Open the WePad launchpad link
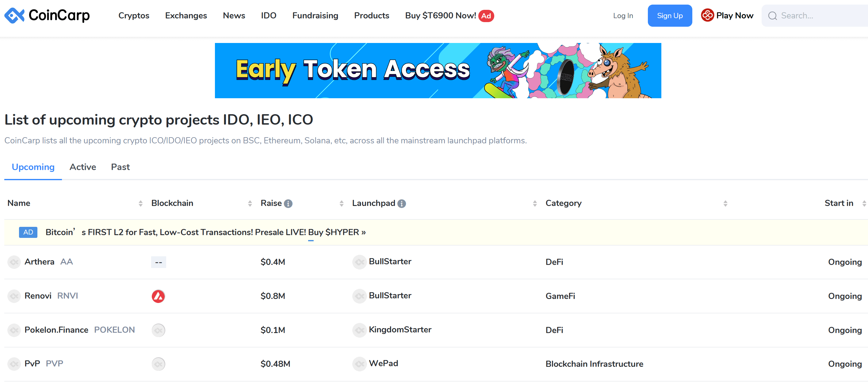Image resolution: width=868 pixels, height=384 pixels. [384, 363]
